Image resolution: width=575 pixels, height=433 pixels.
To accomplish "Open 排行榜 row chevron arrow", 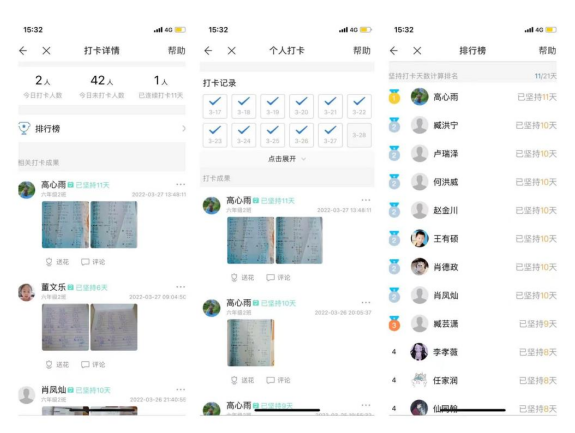I will (x=183, y=128).
